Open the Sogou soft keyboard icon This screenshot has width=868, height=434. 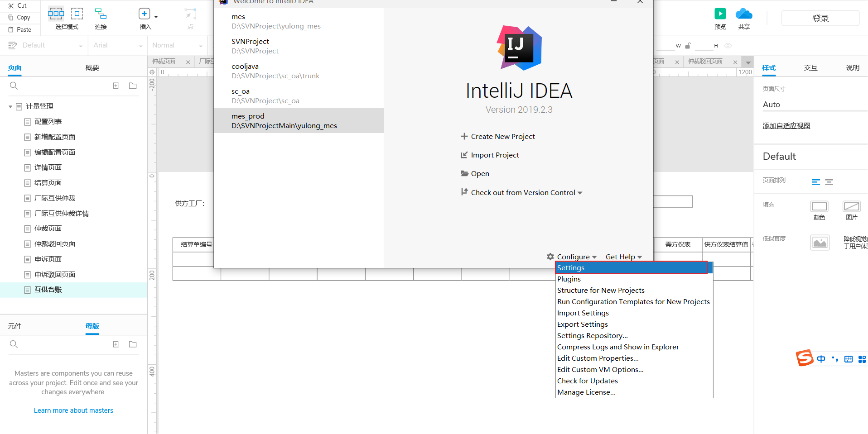pos(849,359)
